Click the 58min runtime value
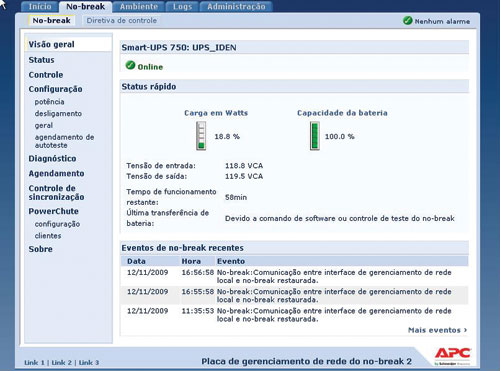Image resolution: width=500 pixels, height=371 pixels. point(236,197)
